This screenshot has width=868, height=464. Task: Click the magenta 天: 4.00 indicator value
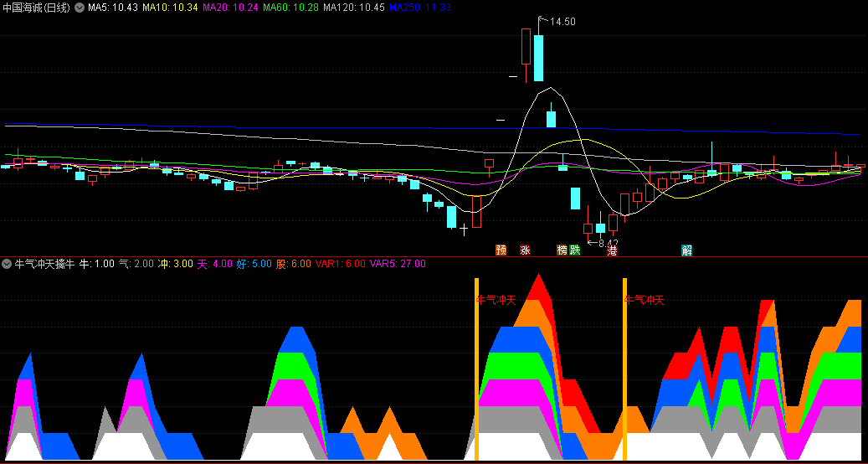click(215, 264)
